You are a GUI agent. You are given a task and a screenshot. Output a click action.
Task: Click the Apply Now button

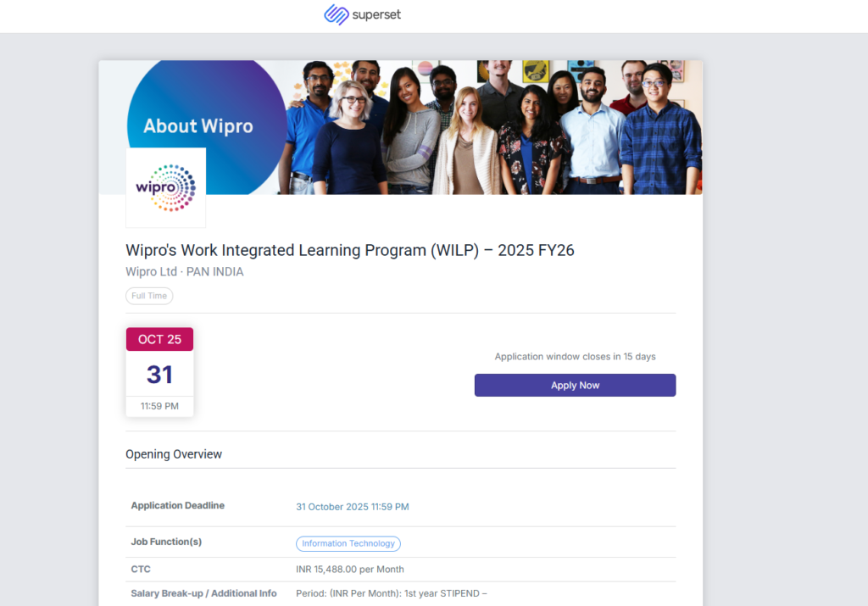(575, 385)
